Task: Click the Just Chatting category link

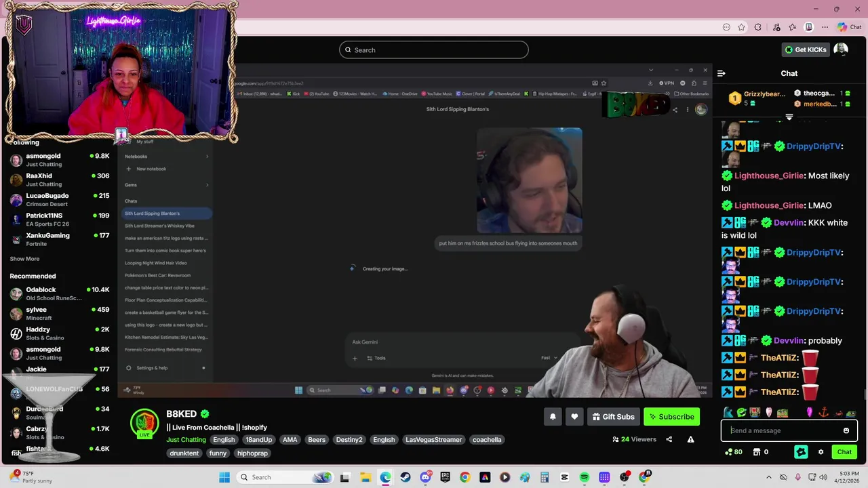Action: point(186,440)
